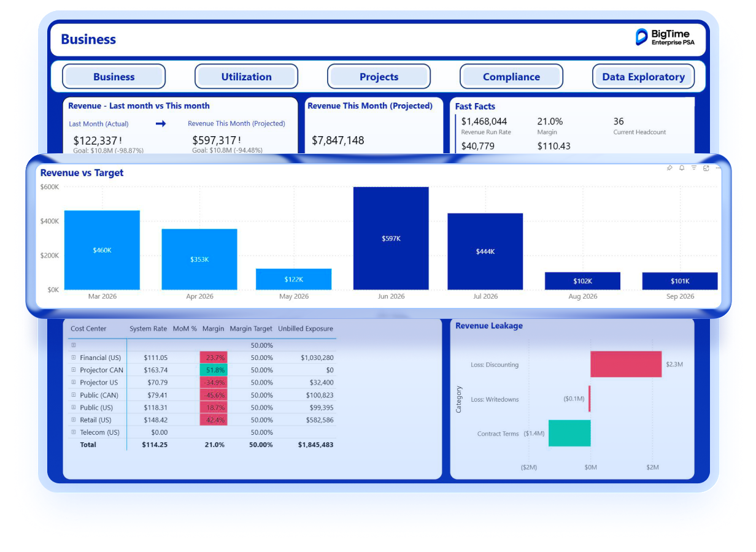This screenshot has height=552, width=756.
Task: Expand the Public (US) cost center row
Action: click(x=74, y=407)
